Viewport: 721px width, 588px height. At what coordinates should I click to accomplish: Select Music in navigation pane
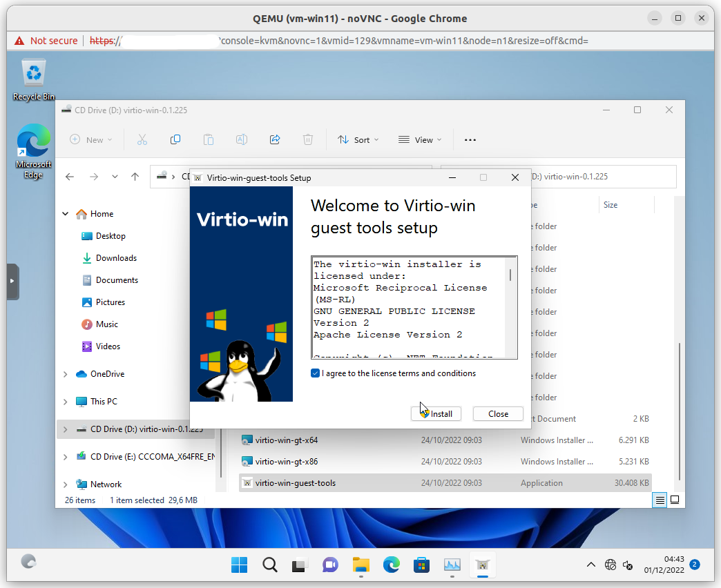106,324
